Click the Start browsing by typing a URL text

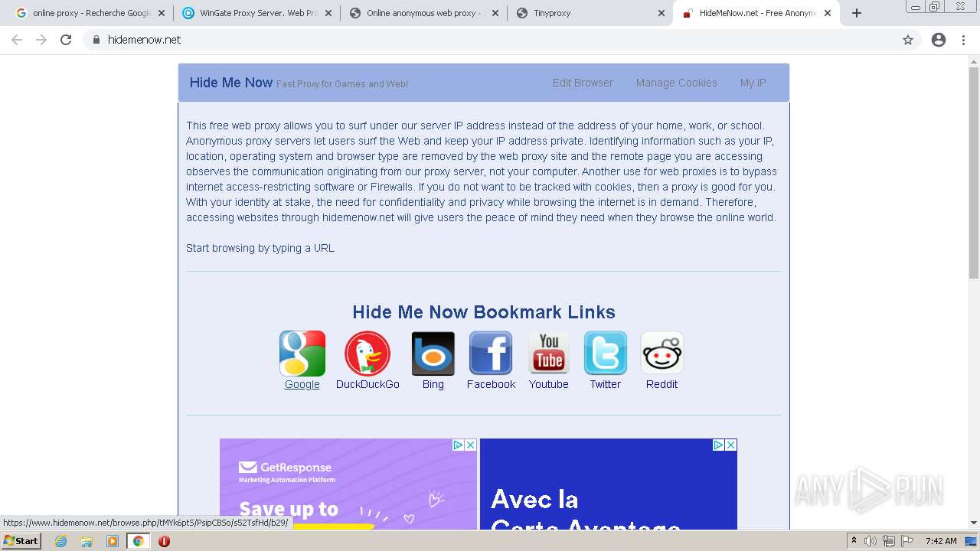[x=260, y=248]
